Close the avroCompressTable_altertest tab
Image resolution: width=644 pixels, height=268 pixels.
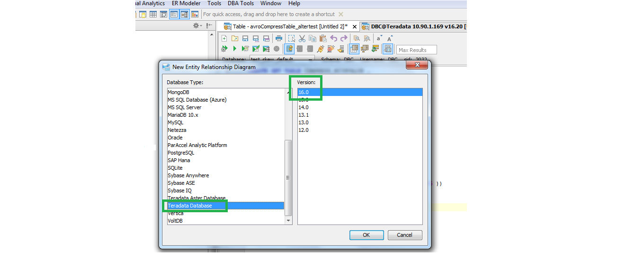354,26
